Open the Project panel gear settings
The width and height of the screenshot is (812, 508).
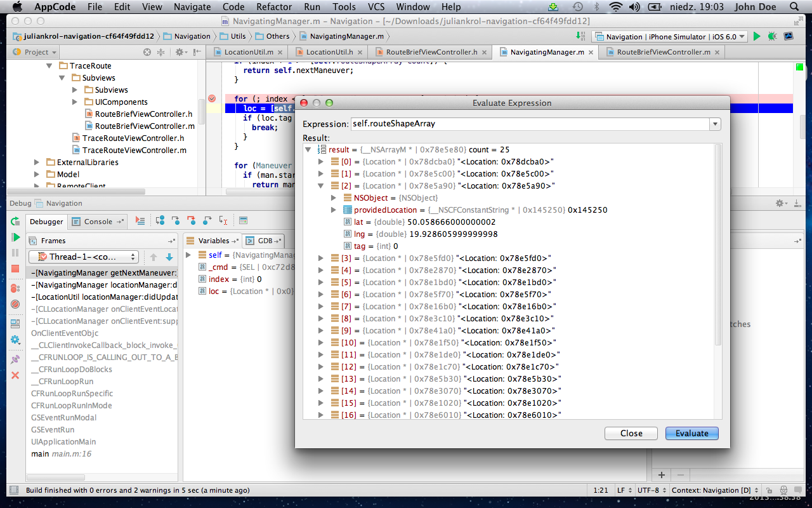181,52
